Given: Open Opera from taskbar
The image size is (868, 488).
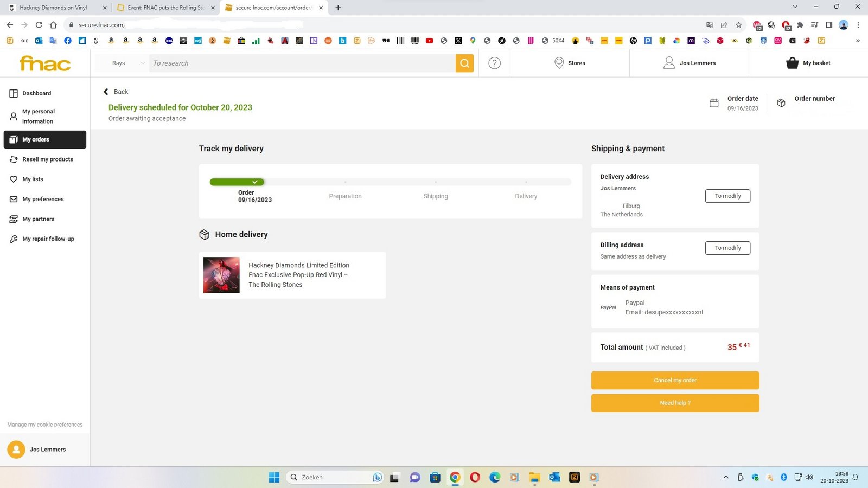Looking at the screenshot, I should click(x=475, y=477).
